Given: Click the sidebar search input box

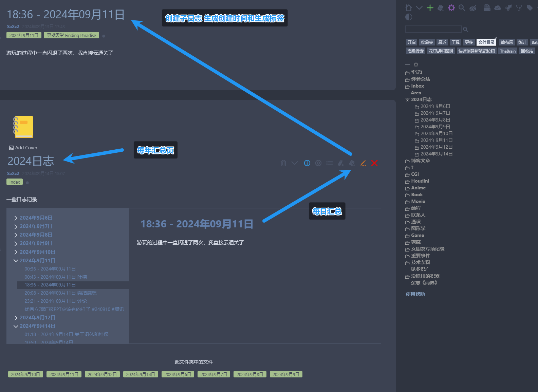Looking at the screenshot, I should pyautogui.click(x=433, y=29).
